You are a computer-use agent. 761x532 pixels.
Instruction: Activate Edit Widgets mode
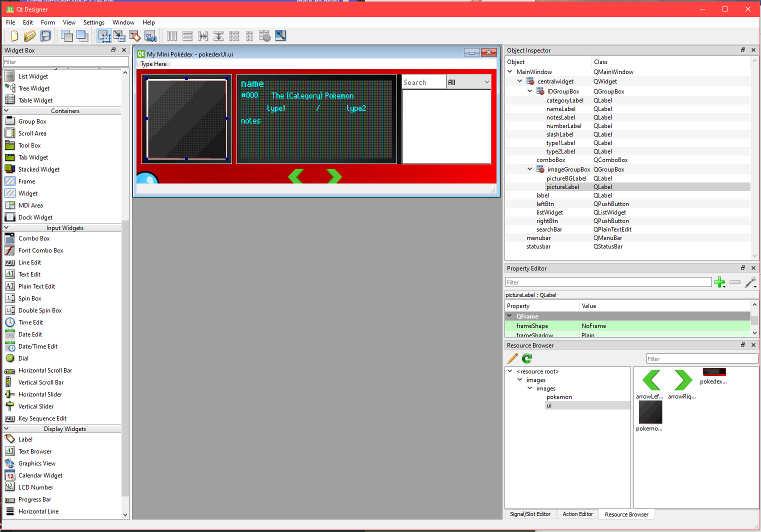pyautogui.click(x=104, y=36)
